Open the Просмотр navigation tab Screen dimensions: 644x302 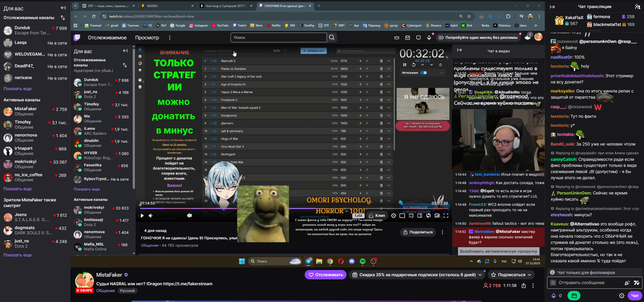pyautogui.click(x=147, y=38)
